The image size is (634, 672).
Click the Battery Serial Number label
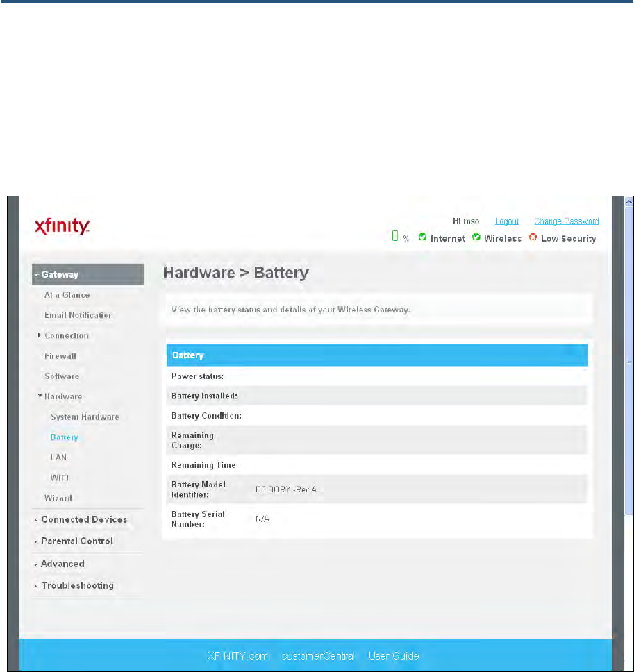(198, 519)
